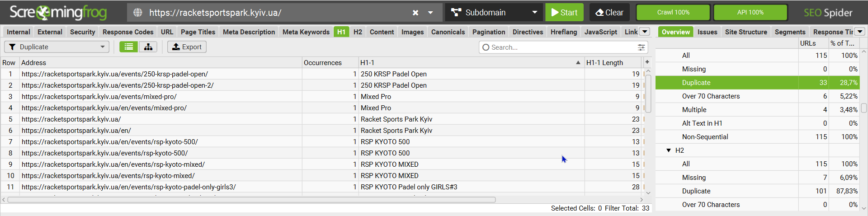Image resolution: width=868 pixels, height=216 pixels.
Task: Select the H2 Missing row with 7 URLs
Action: tap(757, 177)
